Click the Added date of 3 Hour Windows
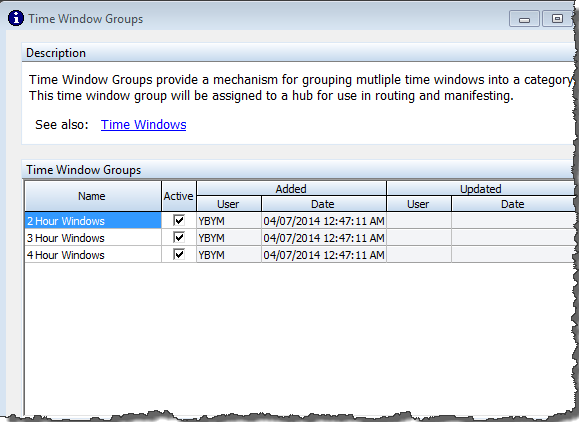Screen dimensions: 579x422 324,237
